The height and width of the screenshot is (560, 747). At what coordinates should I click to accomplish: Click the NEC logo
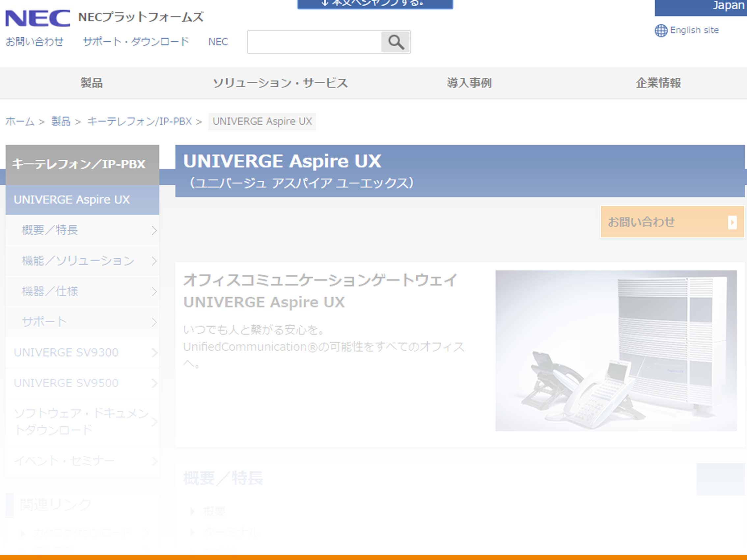coord(38,18)
